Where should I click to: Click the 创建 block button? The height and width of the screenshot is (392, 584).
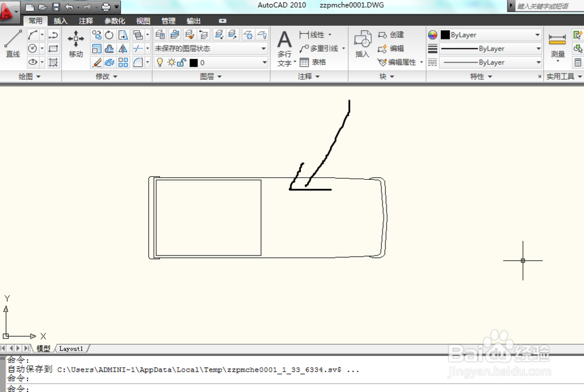tap(391, 34)
